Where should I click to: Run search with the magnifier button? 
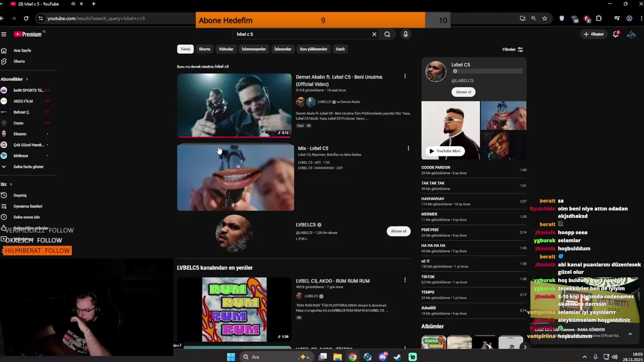coord(387,34)
